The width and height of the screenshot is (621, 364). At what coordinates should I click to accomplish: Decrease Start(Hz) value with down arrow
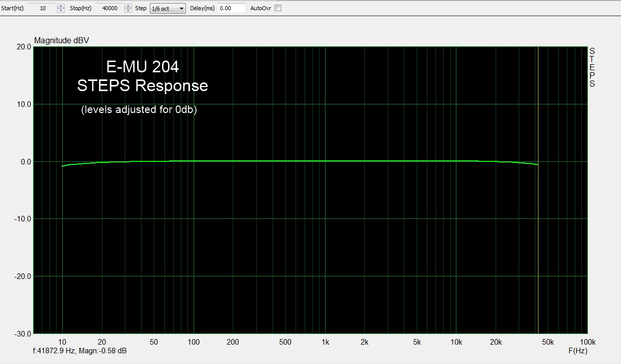[61, 11]
